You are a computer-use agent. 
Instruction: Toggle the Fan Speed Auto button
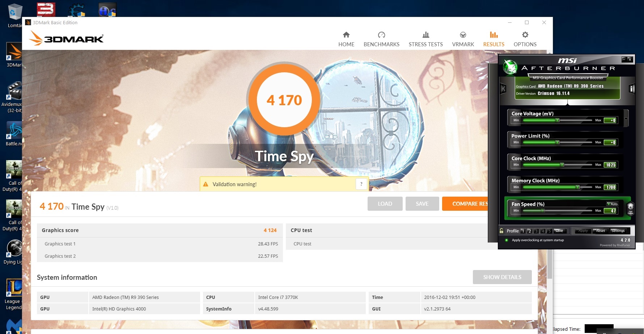click(x=612, y=204)
